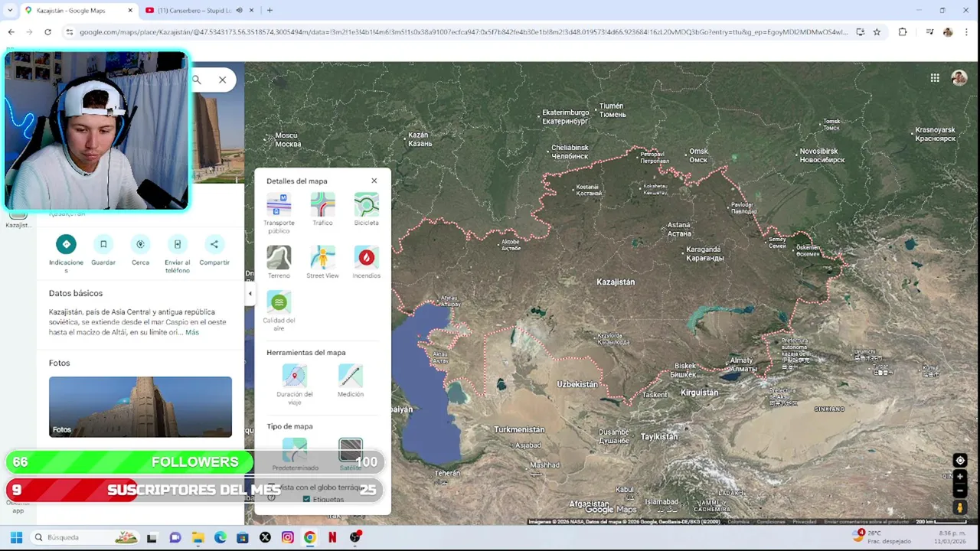Clear search with the X button
Screen dimensions: 980x551
[222, 80]
